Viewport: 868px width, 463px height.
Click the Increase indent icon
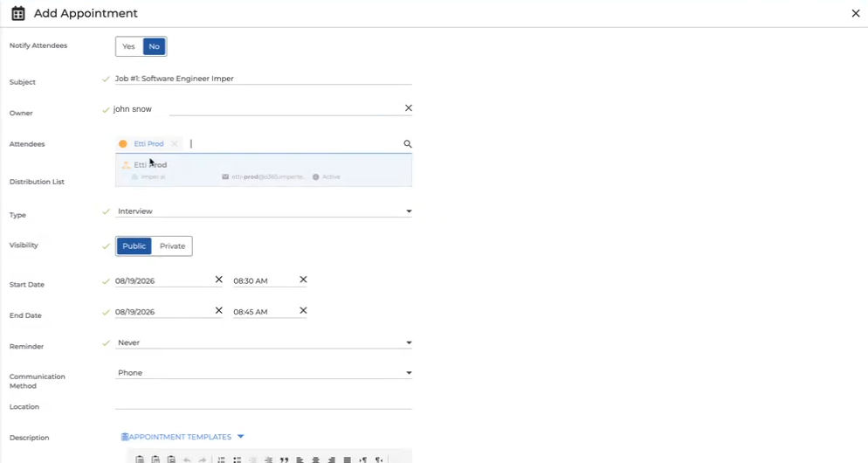[x=268, y=460]
